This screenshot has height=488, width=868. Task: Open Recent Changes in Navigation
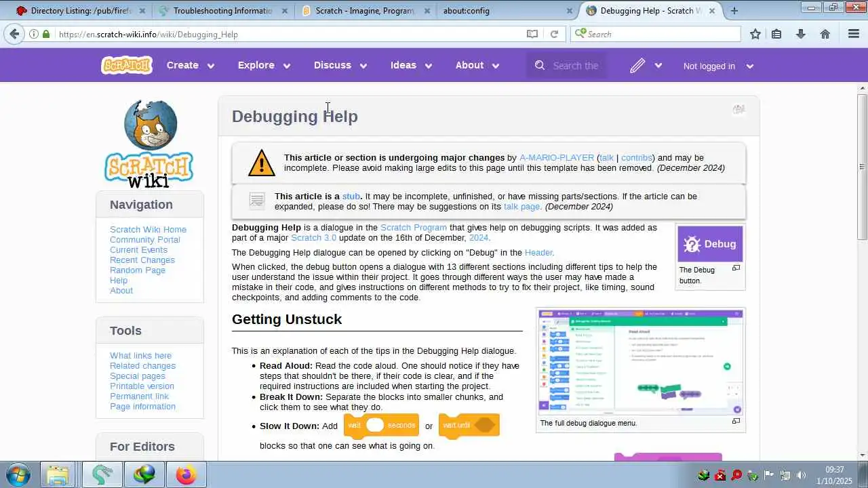pos(142,260)
